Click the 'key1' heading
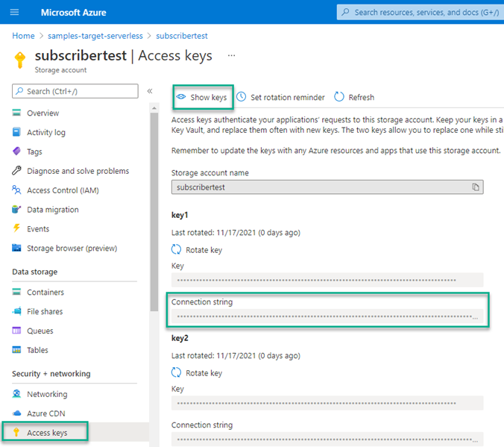The image size is (504, 447). tap(180, 215)
